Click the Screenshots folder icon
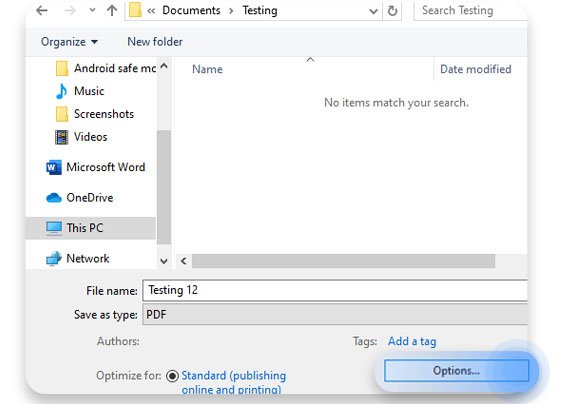 (x=62, y=114)
